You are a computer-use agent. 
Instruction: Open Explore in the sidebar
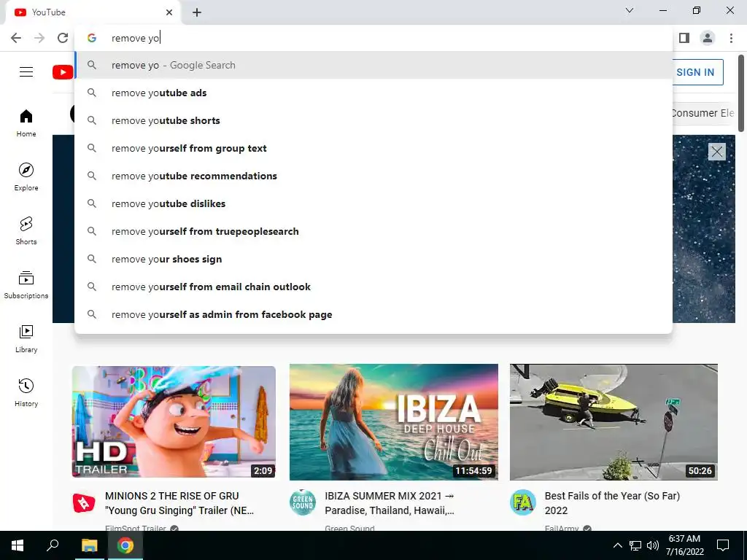click(26, 176)
